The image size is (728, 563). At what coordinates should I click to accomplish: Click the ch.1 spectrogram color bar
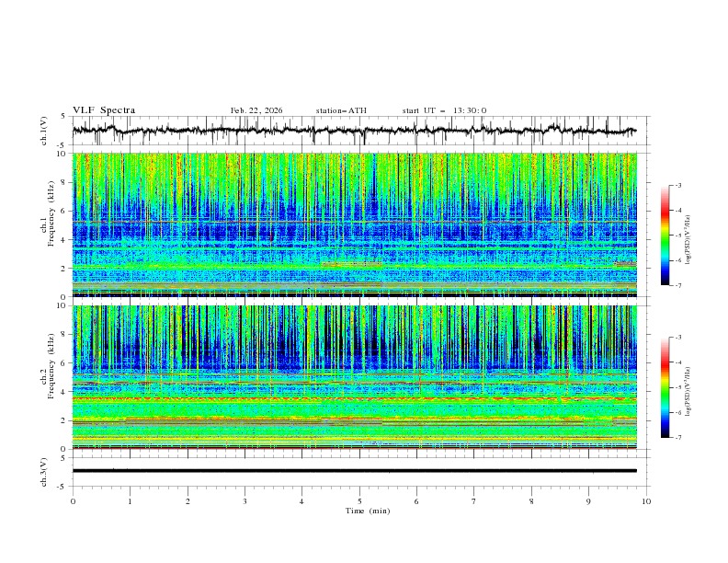click(665, 236)
